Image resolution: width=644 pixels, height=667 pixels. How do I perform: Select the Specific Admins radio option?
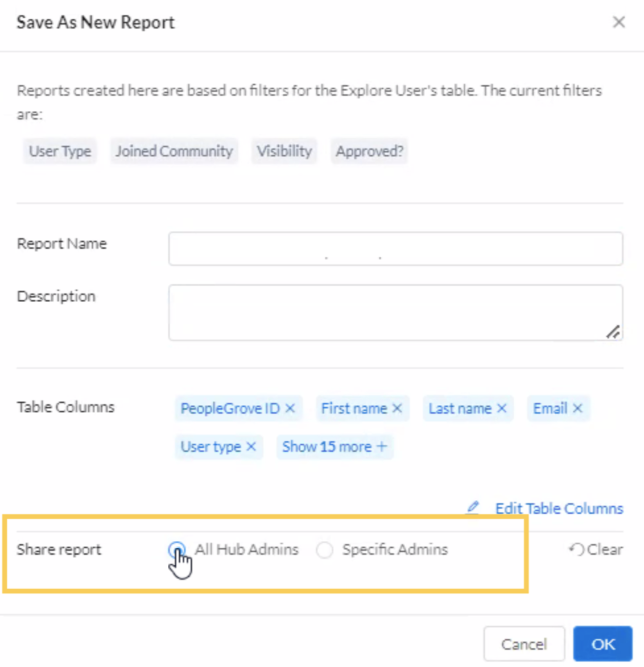[324, 550]
